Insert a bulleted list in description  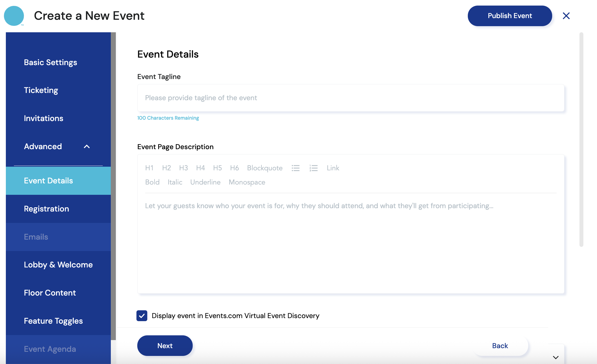click(x=295, y=168)
